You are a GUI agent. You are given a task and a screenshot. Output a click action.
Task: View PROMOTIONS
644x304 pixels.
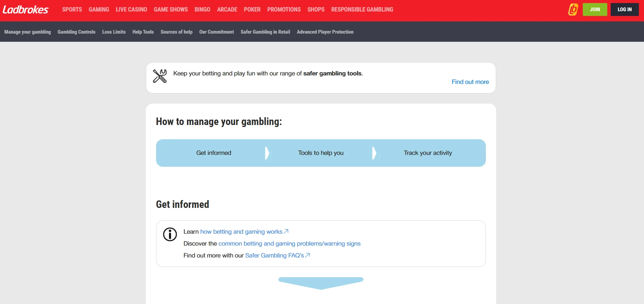click(x=284, y=10)
